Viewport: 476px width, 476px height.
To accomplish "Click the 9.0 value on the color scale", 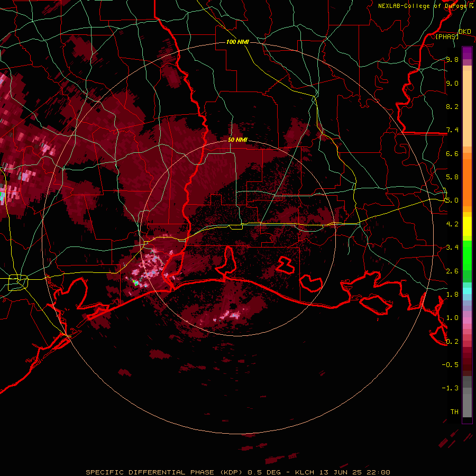I will 452,83.
